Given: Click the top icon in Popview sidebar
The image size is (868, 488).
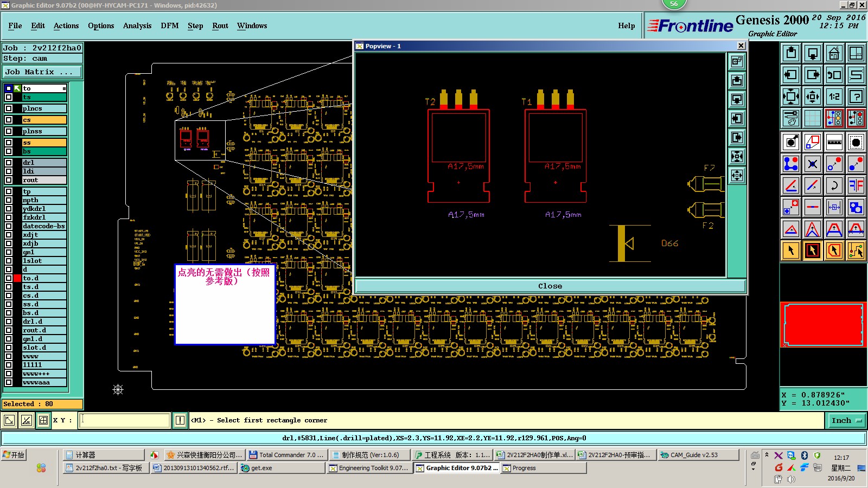Looking at the screenshot, I should (737, 62).
